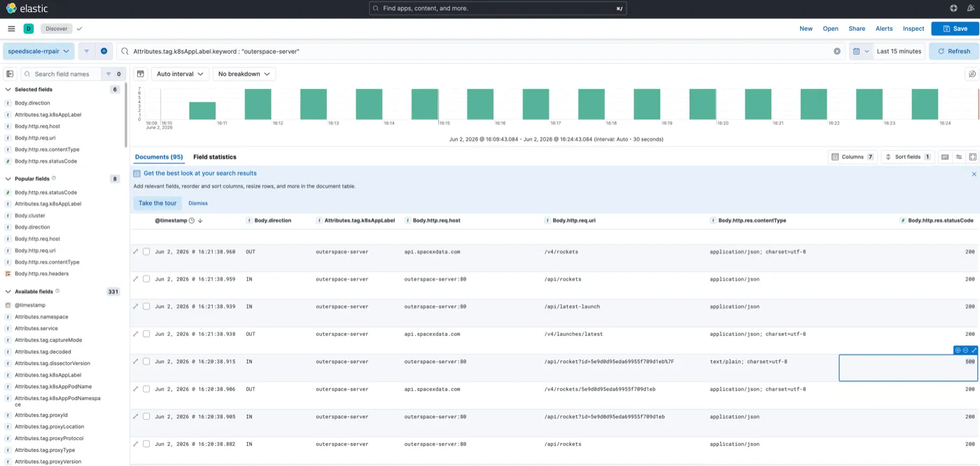This screenshot has height=466, width=980.
Task: Enter full screen table mode
Action: click(x=973, y=157)
